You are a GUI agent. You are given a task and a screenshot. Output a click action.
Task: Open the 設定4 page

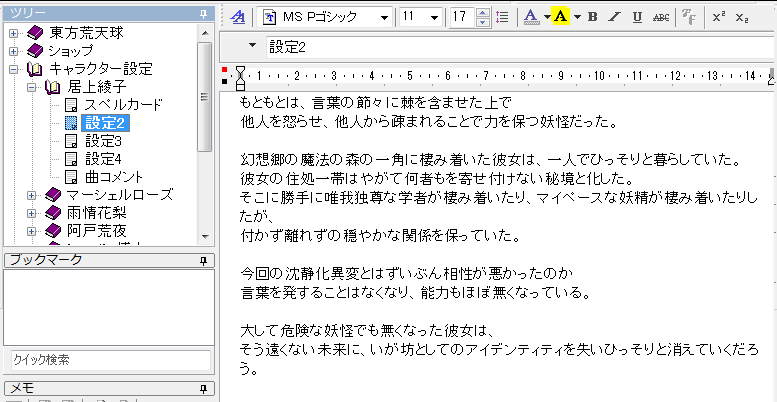(x=104, y=159)
